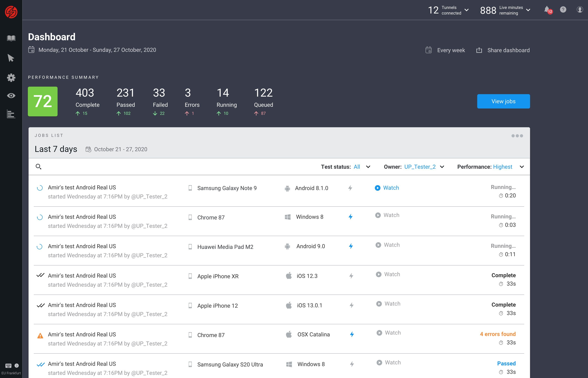Expand the Live minutes remaining dropdown

pyautogui.click(x=528, y=10)
